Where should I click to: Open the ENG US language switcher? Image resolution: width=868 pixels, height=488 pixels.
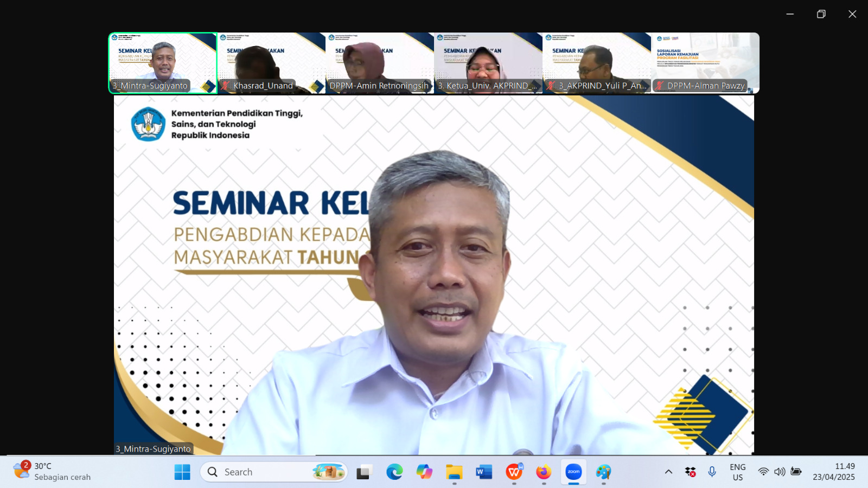(x=738, y=472)
